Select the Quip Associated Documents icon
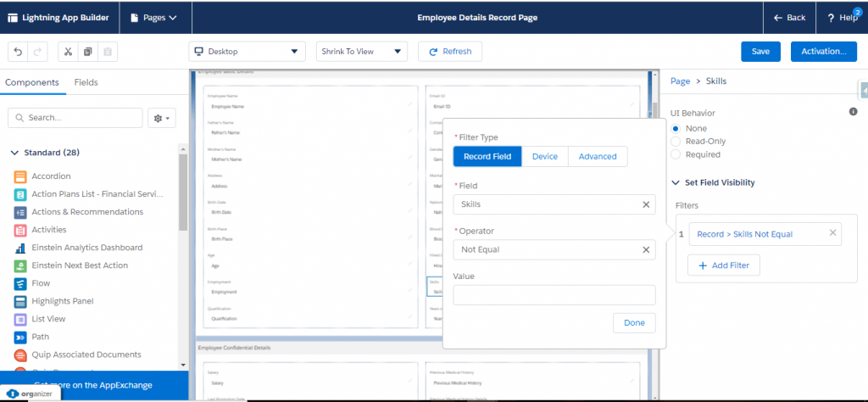 point(20,355)
